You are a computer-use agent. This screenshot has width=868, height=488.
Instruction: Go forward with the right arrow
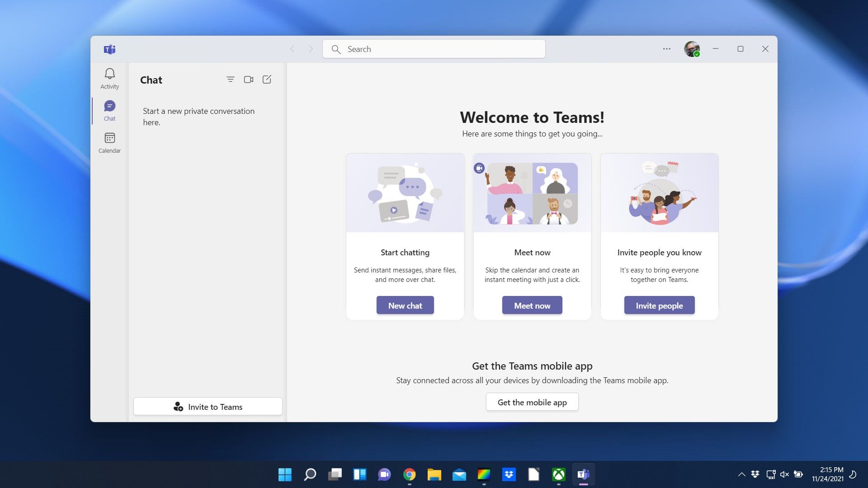tap(311, 49)
